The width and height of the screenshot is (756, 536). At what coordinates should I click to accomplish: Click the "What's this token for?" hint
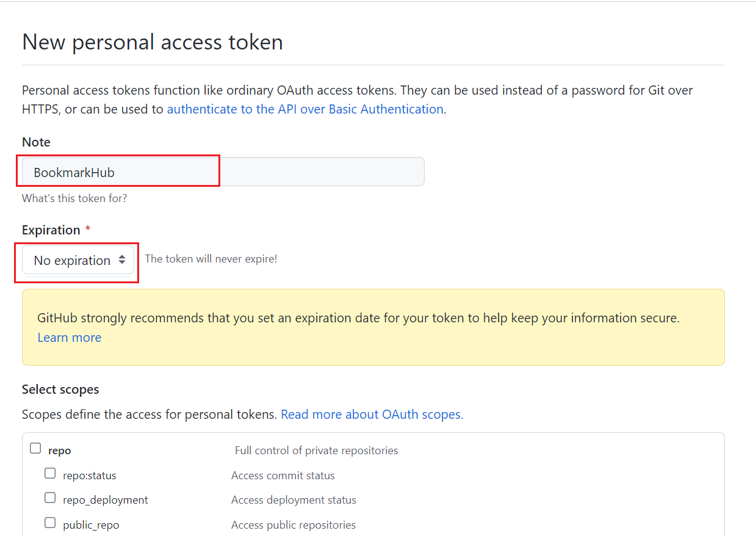74,198
